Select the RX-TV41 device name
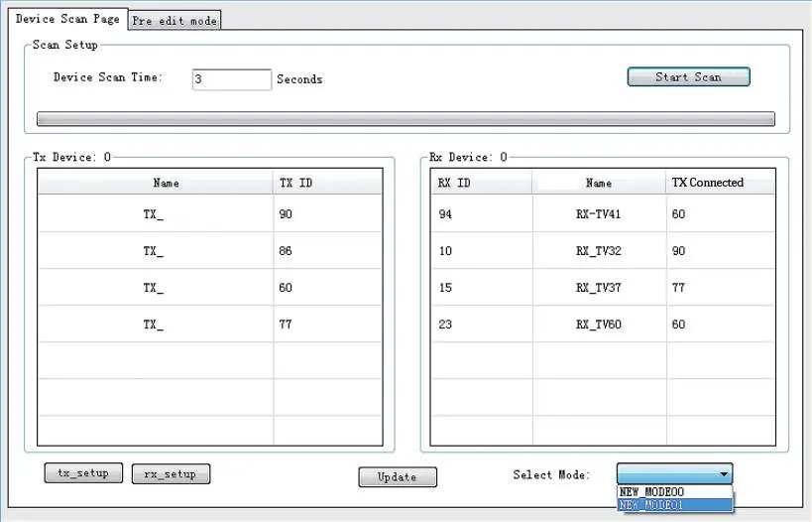Screen dimensions: 812x522 [x=598, y=214]
